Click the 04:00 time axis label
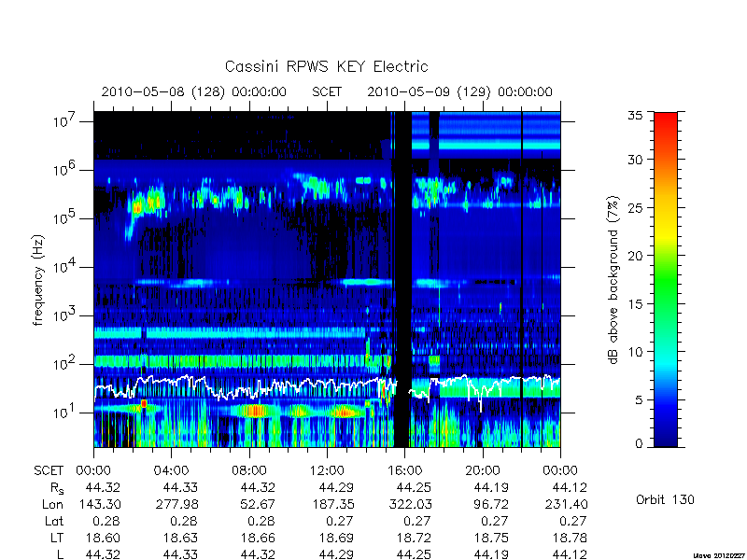This screenshot has height=560, width=747. 172,470
